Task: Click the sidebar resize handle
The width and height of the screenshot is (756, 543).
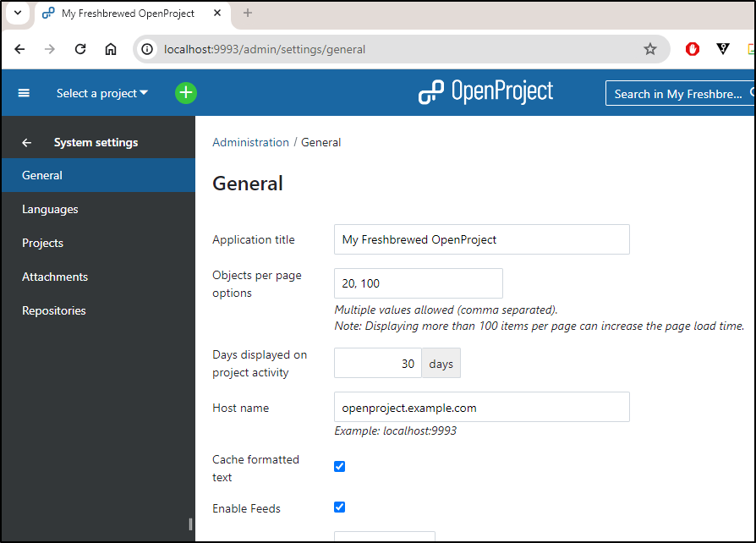Action: (191, 524)
